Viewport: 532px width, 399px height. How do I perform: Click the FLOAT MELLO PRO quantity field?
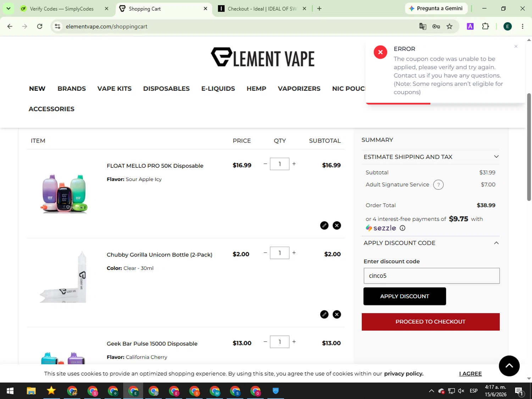[x=279, y=164]
